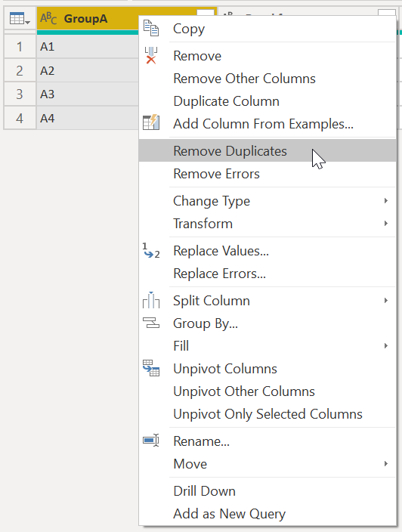Click the GroupA column header
The width and height of the screenshot is (402, 532).
point(85,18)
